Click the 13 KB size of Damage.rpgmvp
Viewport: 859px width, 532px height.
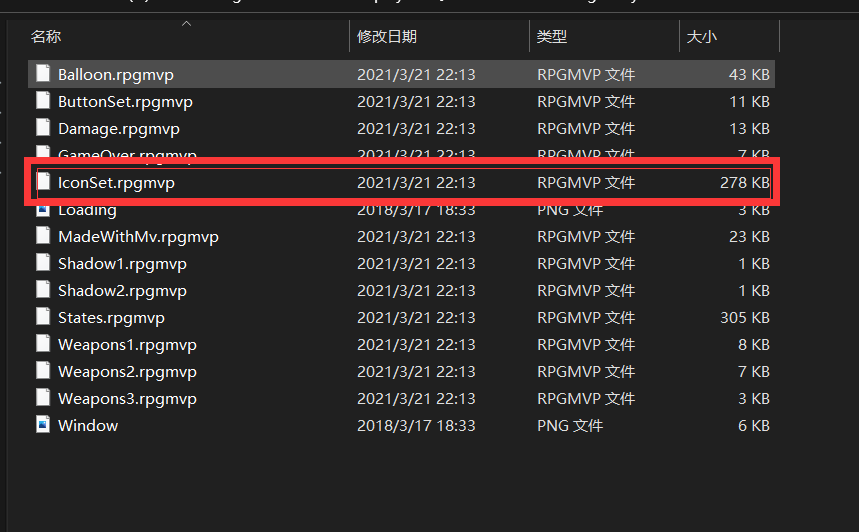pos(749,129)
